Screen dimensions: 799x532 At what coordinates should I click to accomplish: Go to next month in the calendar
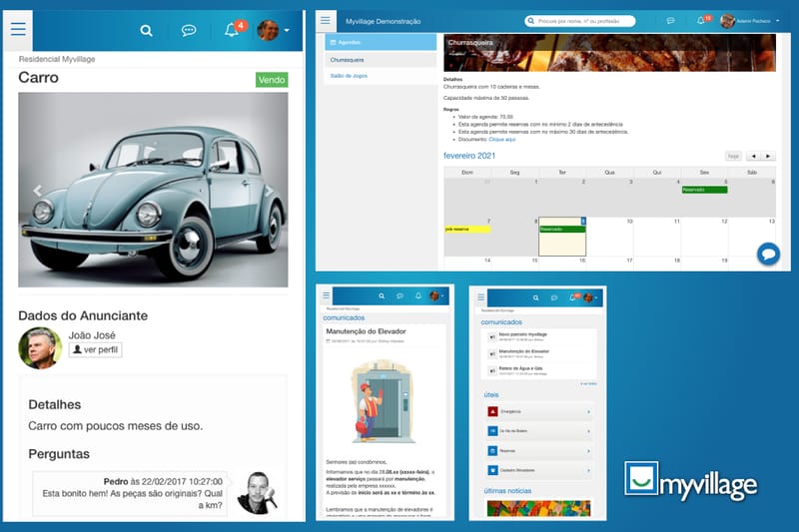pos(767,157)
